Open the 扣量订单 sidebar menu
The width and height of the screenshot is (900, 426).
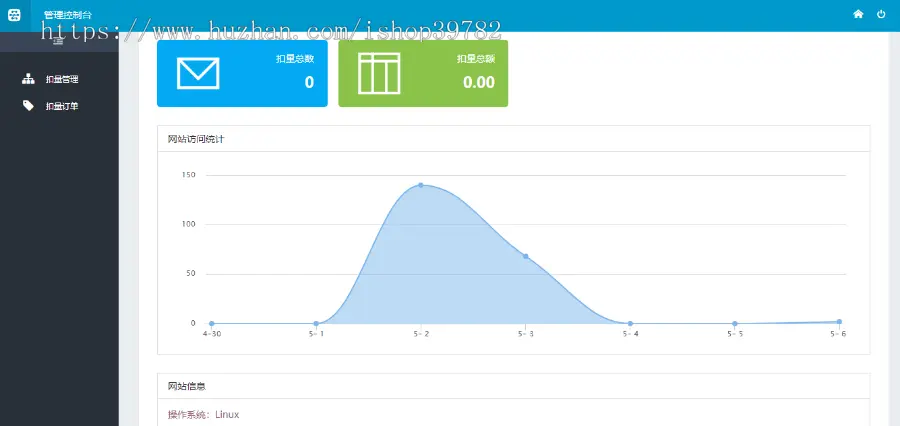pos(60,106)
